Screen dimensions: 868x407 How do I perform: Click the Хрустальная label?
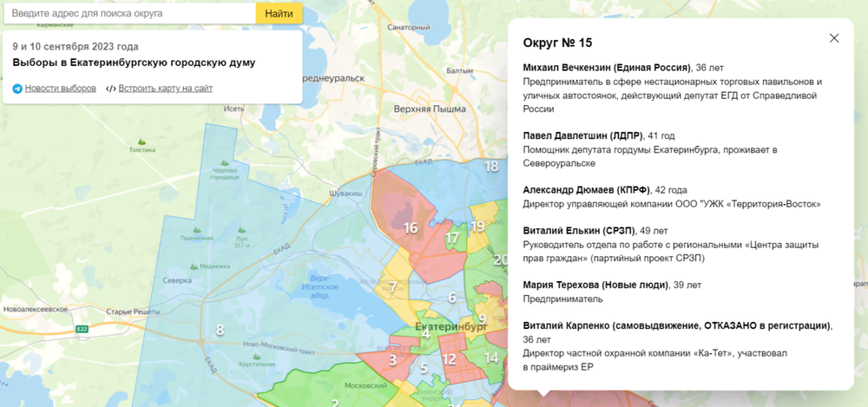tap(256, 364)
